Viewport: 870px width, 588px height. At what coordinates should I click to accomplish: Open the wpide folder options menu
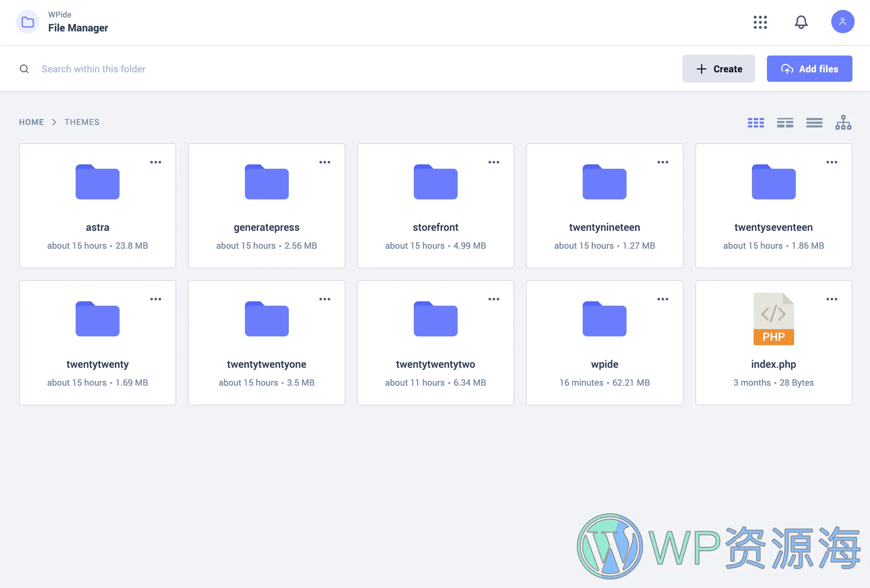[662, 299]
